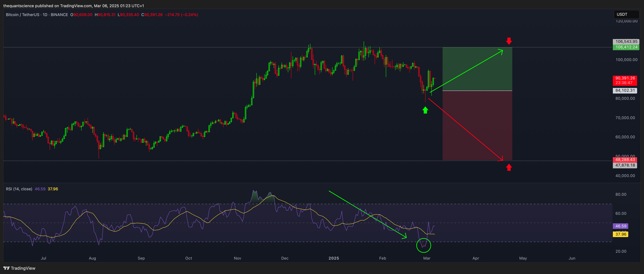Viewport: 644px width, 274px height.
Task: Click 20.00 on the RSI axis
Action: pyautogui.click(x=621, y=252)
